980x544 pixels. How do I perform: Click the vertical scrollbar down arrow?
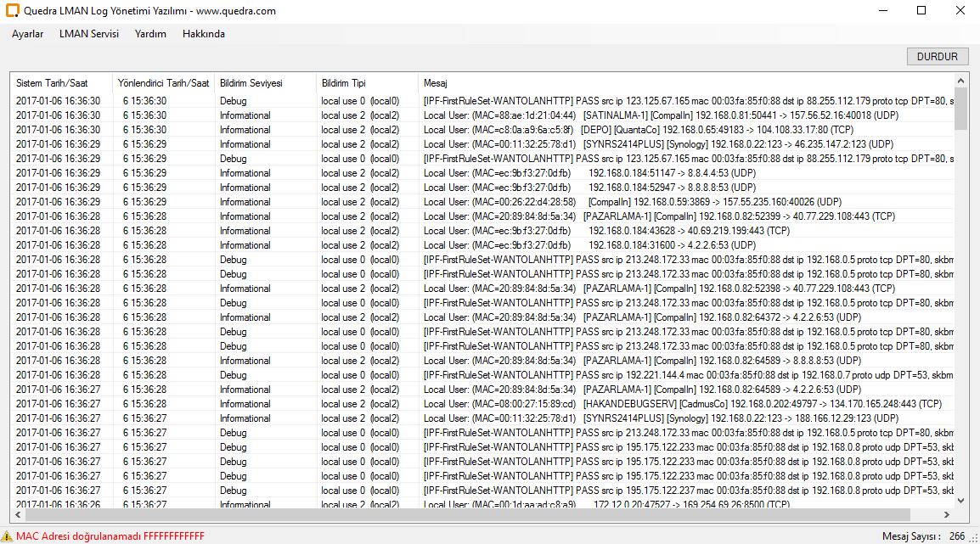point(960,501)
